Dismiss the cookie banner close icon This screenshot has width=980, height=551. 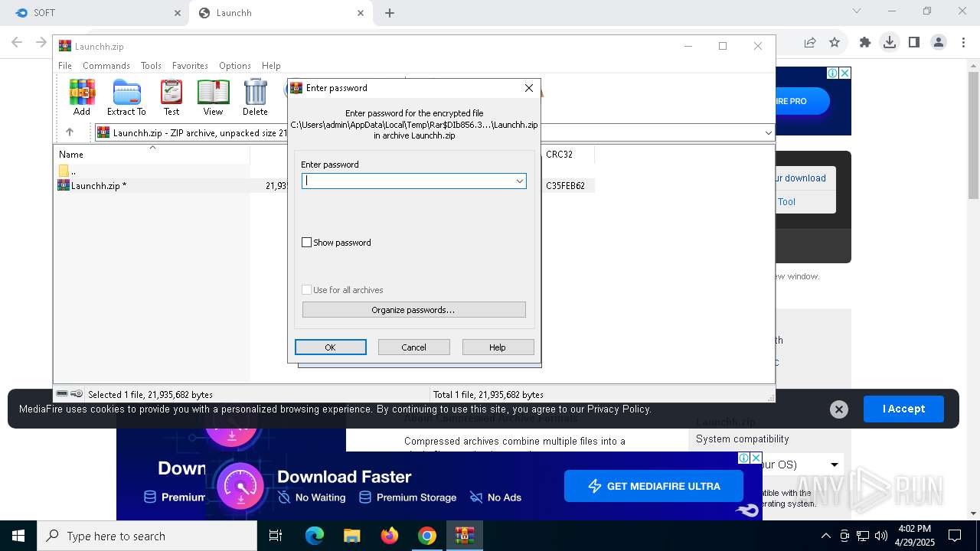coord(838,409)
